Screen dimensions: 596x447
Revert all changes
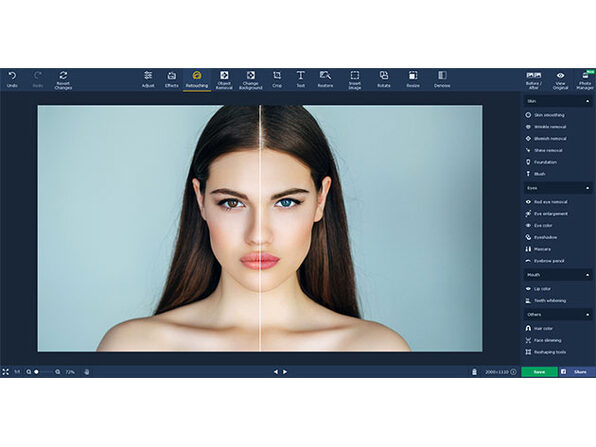pos(63,80)
